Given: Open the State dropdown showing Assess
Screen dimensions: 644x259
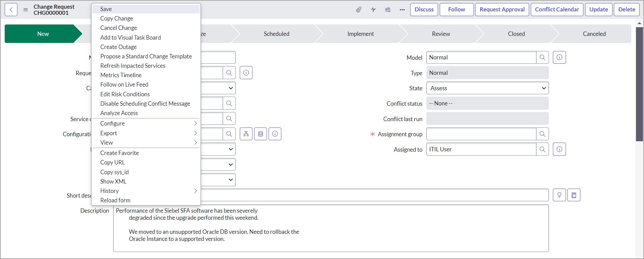Looking at the screenshot, I should 487,88.
